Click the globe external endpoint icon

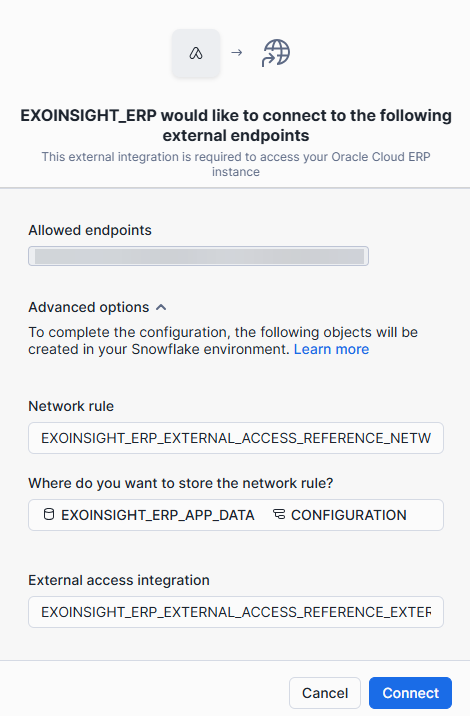click(x=276, y=53)
